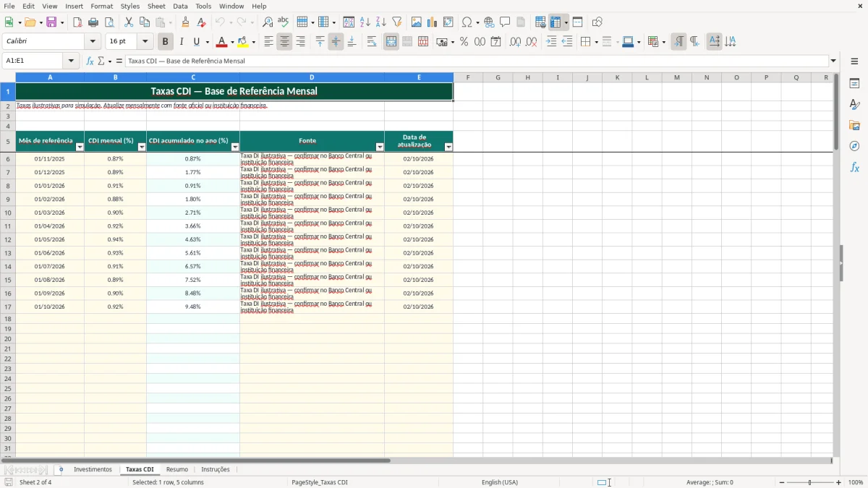The image size is (868, 488).
Task: Open Print Preview from toolbar
Action: pyautogui.click(x=109, y=22)
